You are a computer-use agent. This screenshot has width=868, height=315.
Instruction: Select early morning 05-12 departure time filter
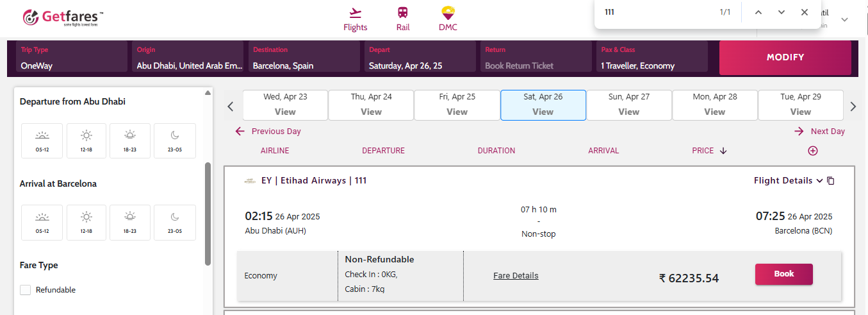click(x=42, y=140)
